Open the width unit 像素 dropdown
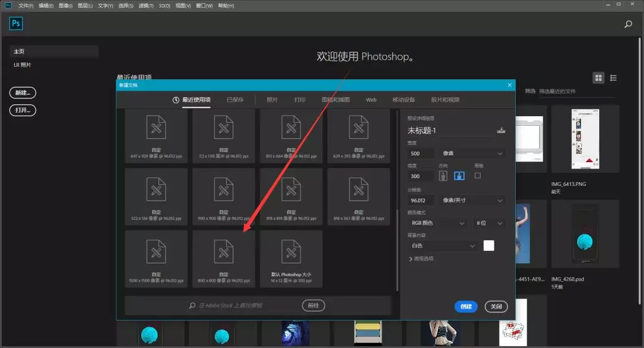 (x=473, y=154)
